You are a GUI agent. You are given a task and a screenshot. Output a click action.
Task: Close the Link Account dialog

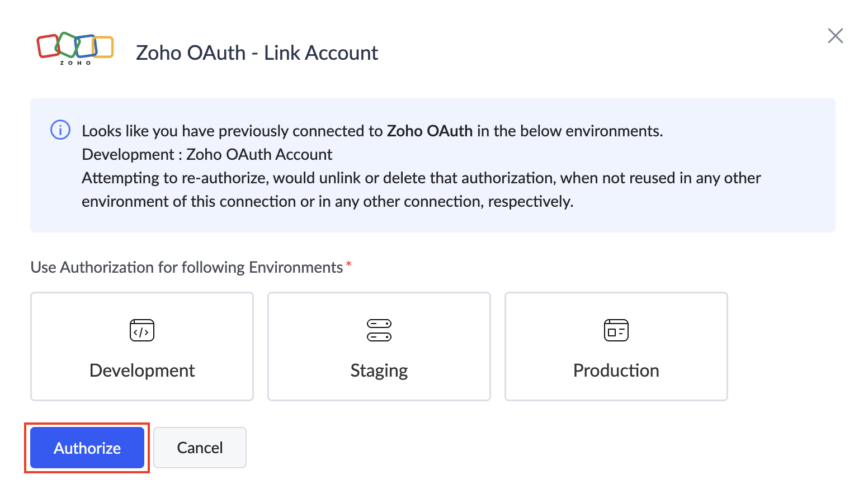pos(835,36)
